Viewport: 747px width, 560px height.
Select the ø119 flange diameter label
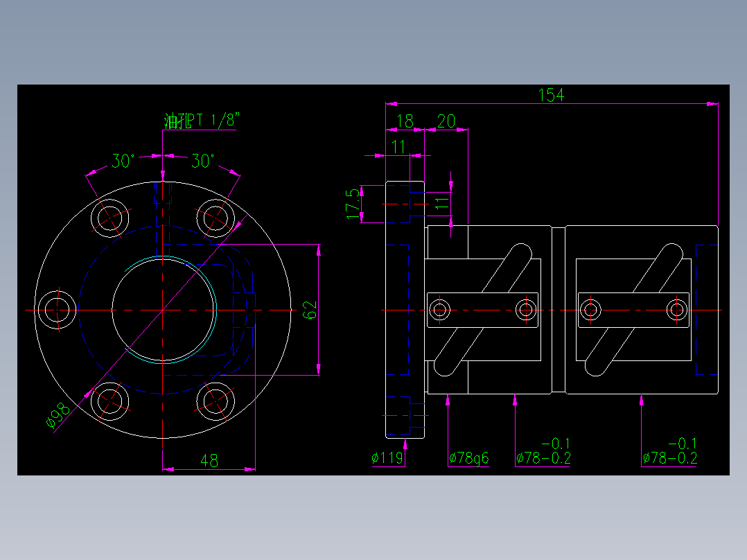(385, 456)
